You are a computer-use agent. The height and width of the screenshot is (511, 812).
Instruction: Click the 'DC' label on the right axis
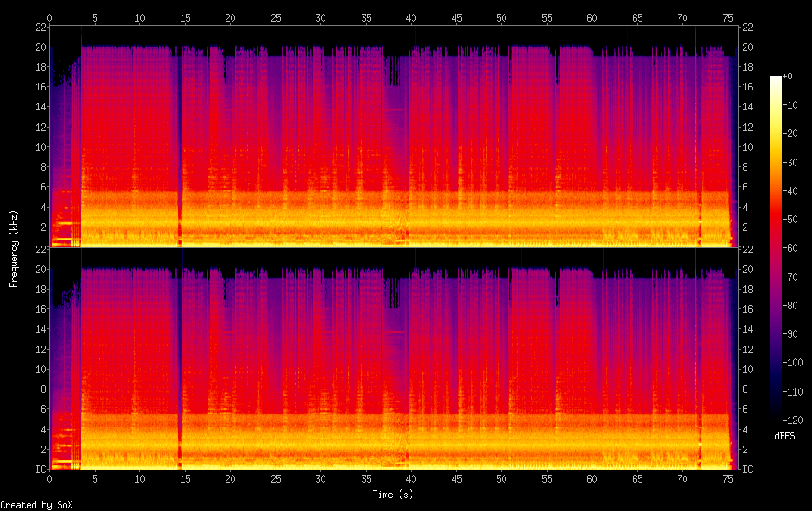[747, 470]
